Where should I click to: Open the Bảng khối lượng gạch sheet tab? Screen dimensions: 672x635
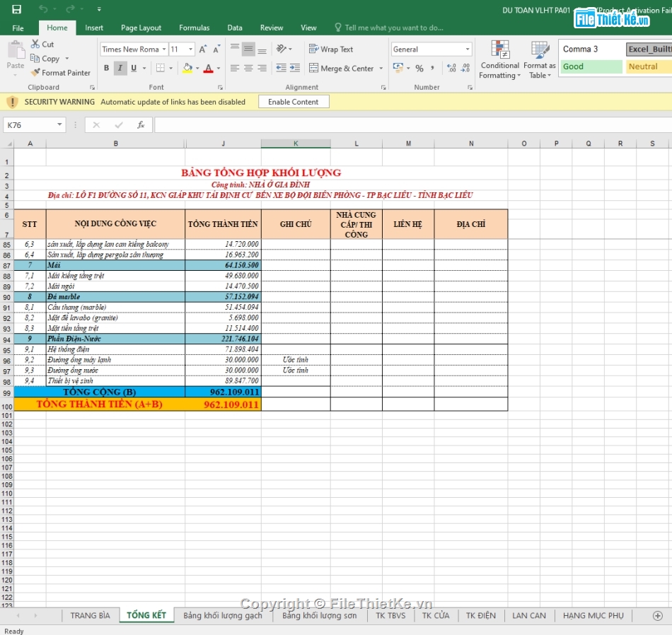click(x=222, y=615)
